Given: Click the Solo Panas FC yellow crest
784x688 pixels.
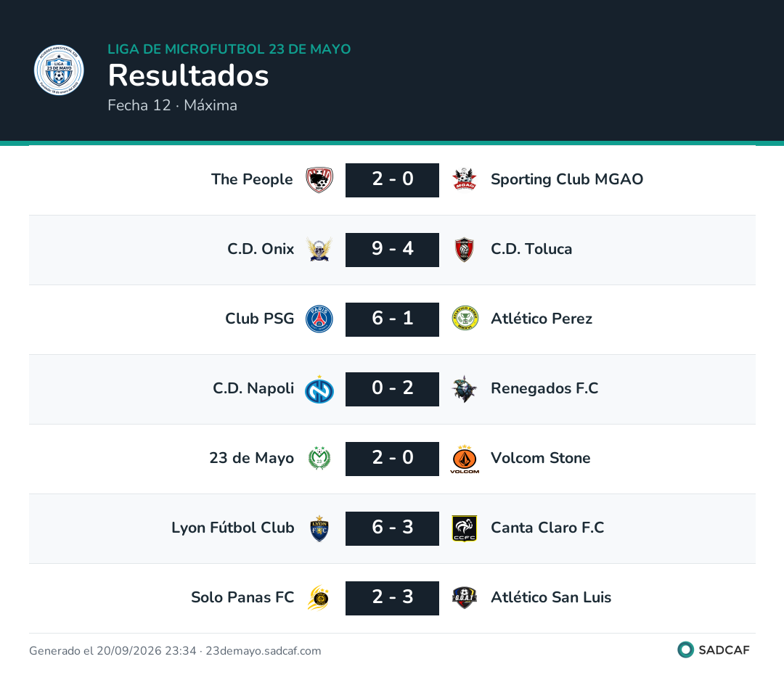Looking at the screenshot, I should (x=319, y=598).
